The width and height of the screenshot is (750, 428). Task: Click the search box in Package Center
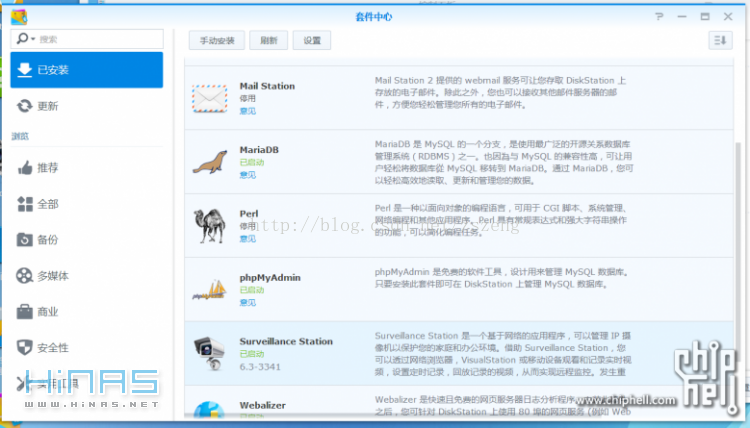87,39
